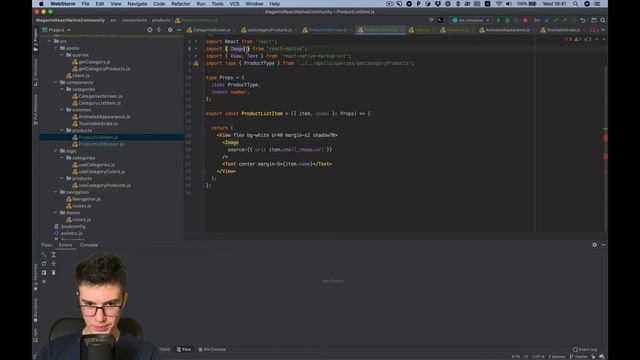
Task: Click the volume icon in menu bar
Action: pos(509,4)
